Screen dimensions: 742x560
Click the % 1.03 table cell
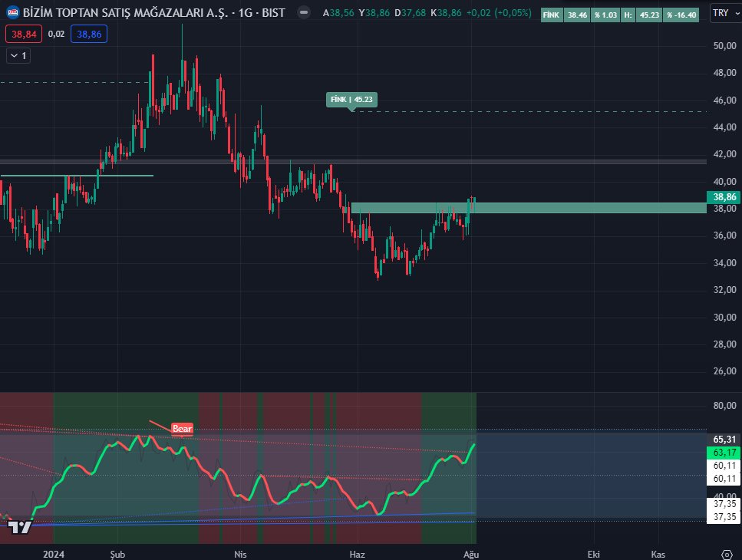pos(605,15)
